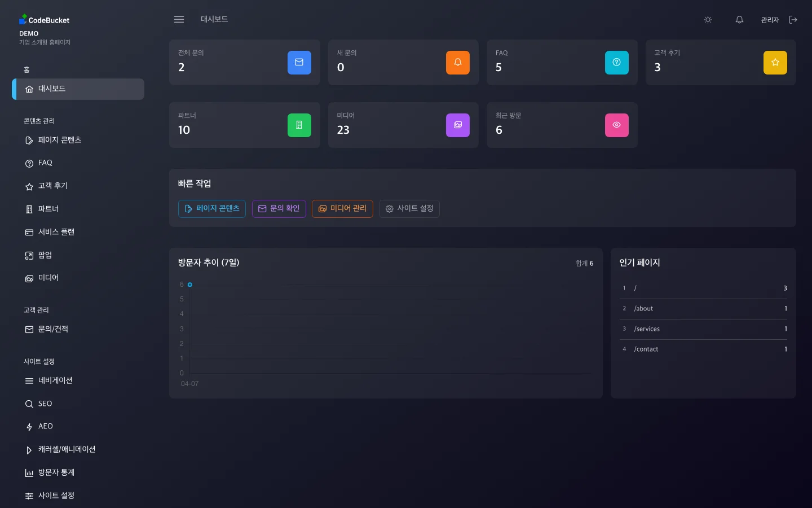Select the SEO magnifier icon in sidebar

[x=29, y=404]
